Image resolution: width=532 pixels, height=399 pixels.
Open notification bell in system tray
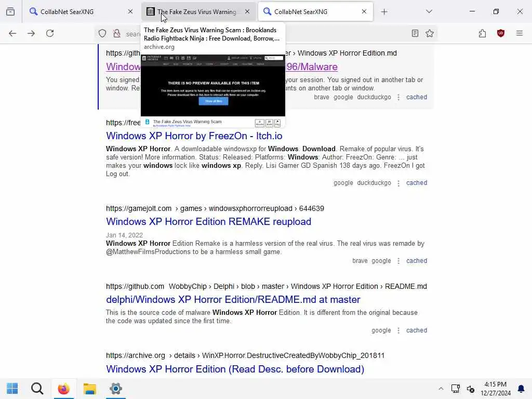[521, 389]
